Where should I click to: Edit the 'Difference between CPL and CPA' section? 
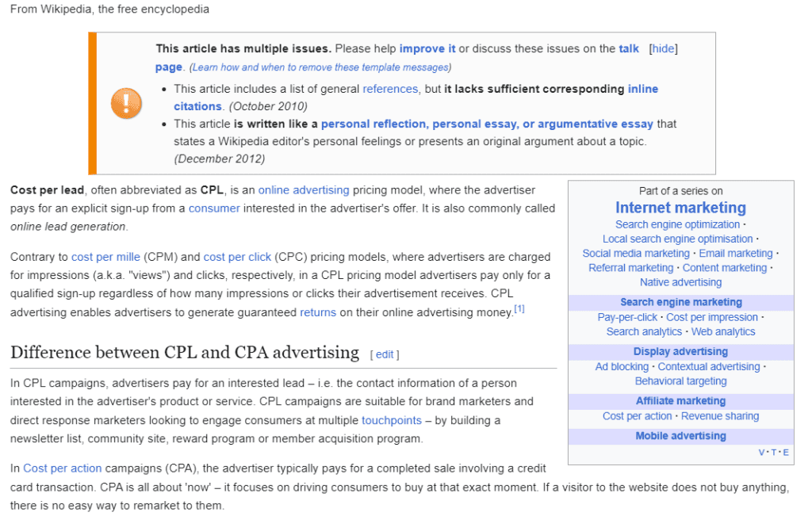point(385,354)
